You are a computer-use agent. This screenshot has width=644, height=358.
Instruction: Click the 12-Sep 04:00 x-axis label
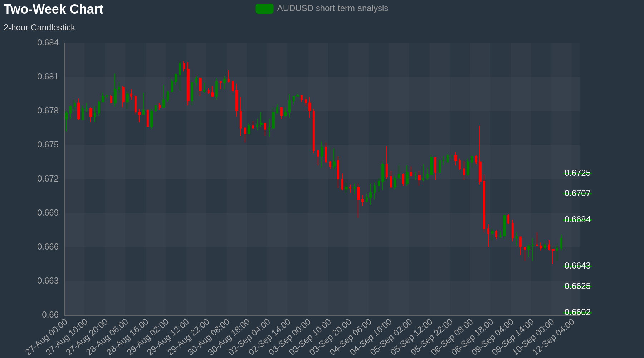(554, 337)
